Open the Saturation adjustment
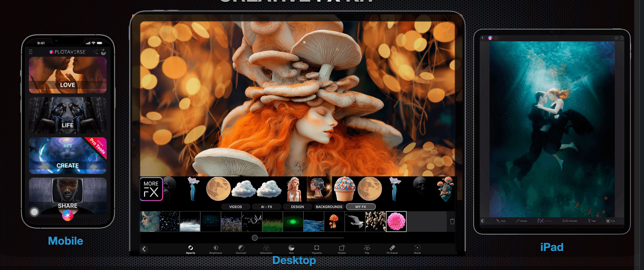Image resolution: width=644 pixels, height=270 pixels. 266,249
